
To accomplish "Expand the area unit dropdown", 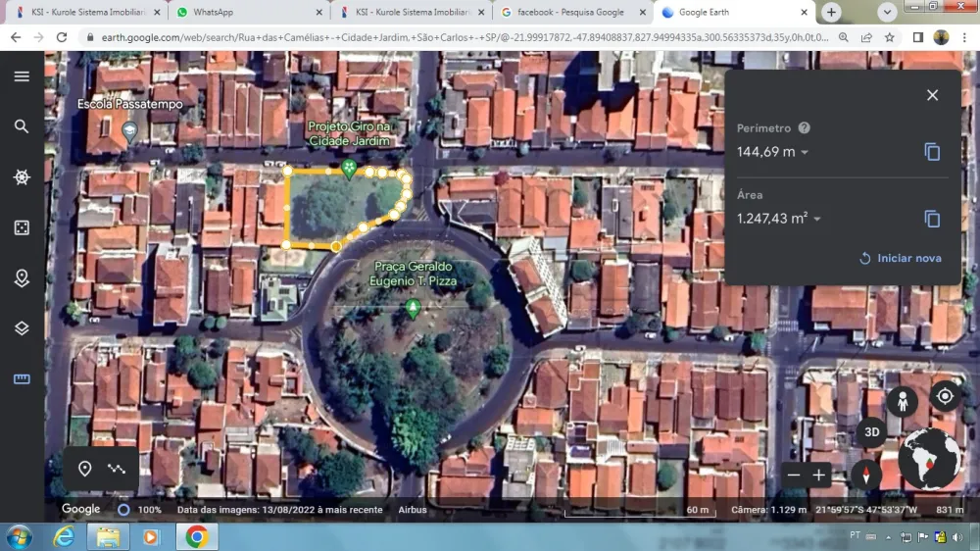I will coord(816,220).
